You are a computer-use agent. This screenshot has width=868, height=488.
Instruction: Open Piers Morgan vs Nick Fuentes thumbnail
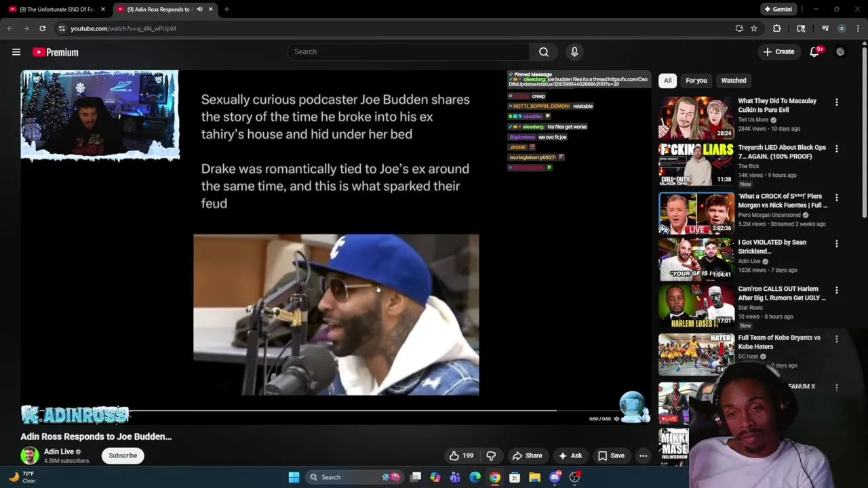[x=696, y=212]
